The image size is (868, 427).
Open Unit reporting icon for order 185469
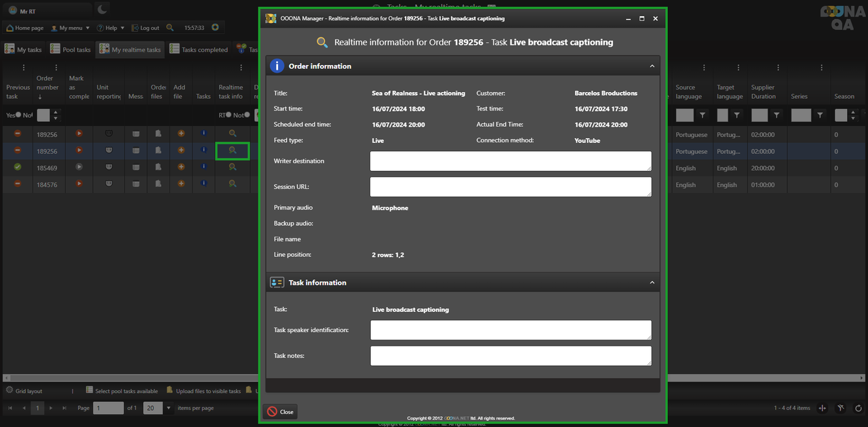(x=108, y=167)
